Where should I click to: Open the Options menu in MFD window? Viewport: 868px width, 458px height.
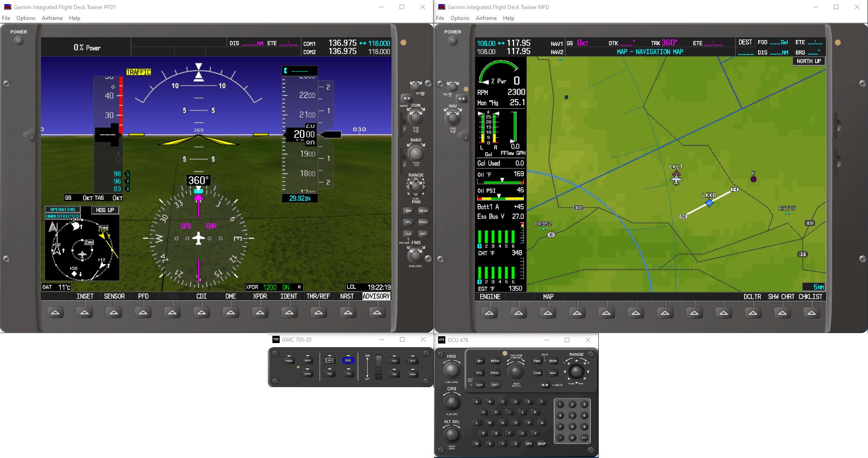(x=460, y=18)
